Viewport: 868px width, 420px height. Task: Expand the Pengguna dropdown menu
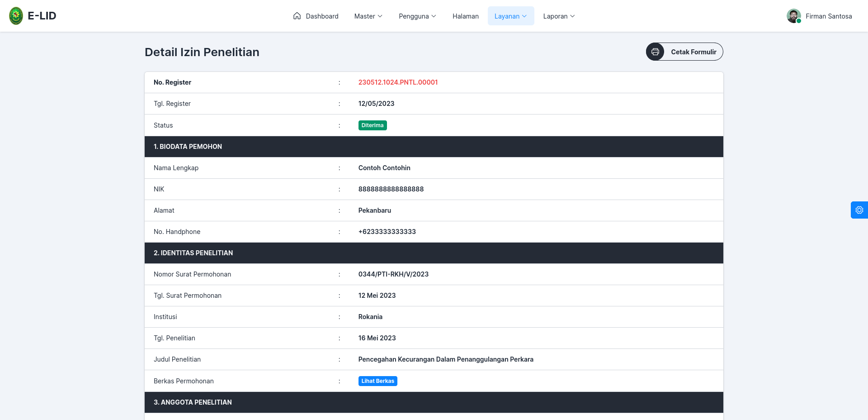(417, 16)
